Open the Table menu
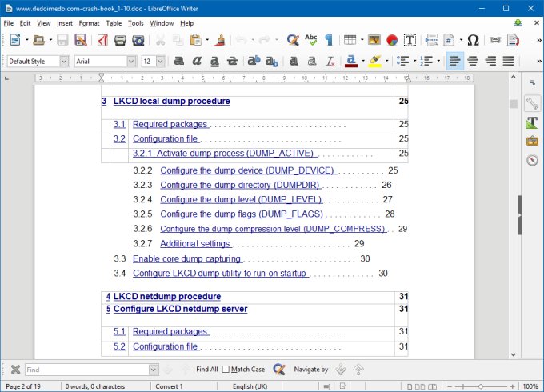 [114, 23]
